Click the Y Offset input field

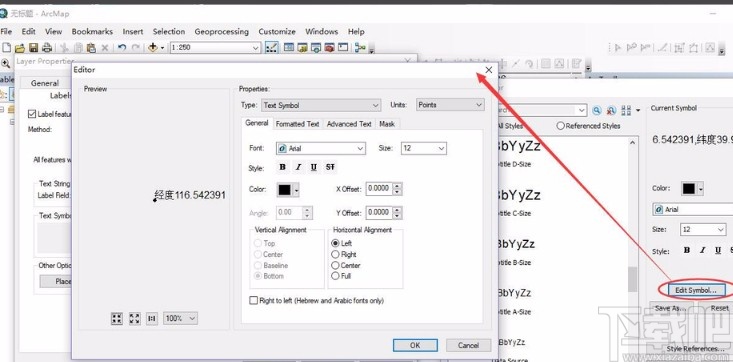point(380,212)
